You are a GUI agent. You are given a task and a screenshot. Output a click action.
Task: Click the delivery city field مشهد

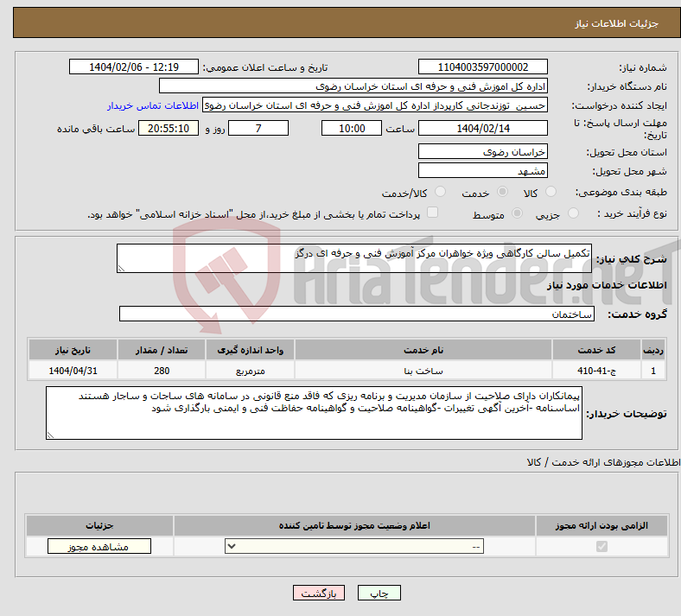pos(483,170)
